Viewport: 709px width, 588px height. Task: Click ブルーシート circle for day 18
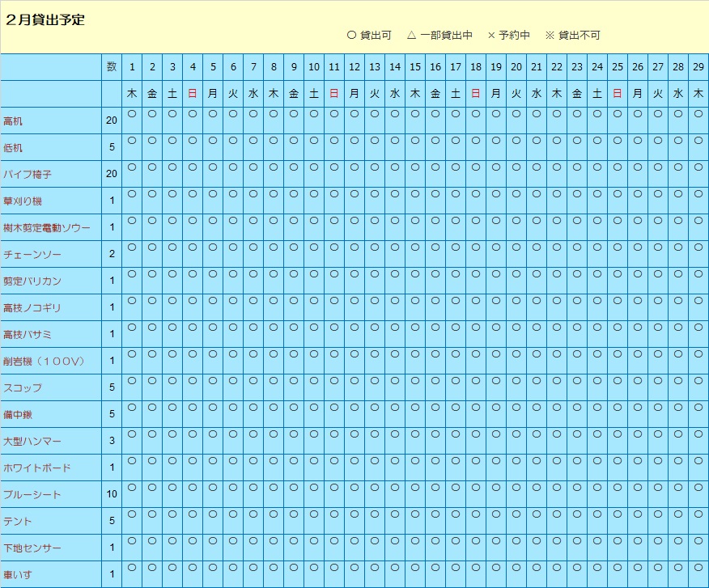[x=476, y=488]
